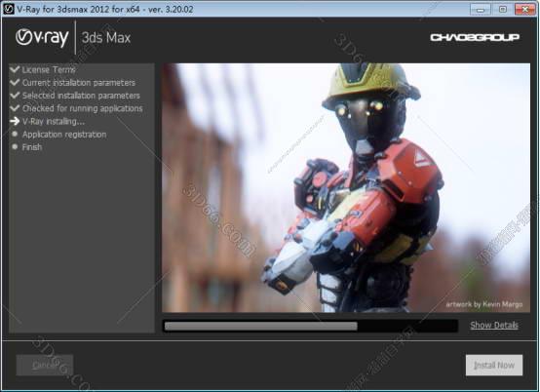540x392 pixels.
Task: Click the bullet beside Application registration
Action: click(15, 134)
